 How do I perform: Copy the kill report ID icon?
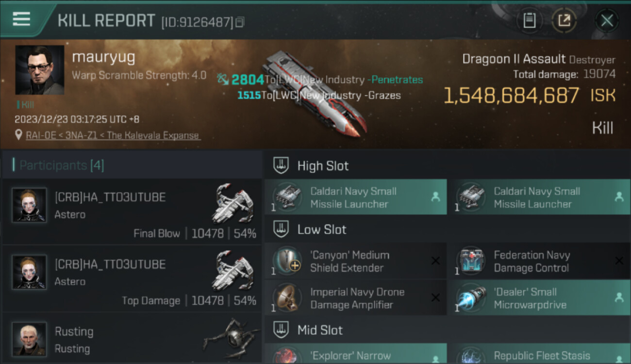240,22
